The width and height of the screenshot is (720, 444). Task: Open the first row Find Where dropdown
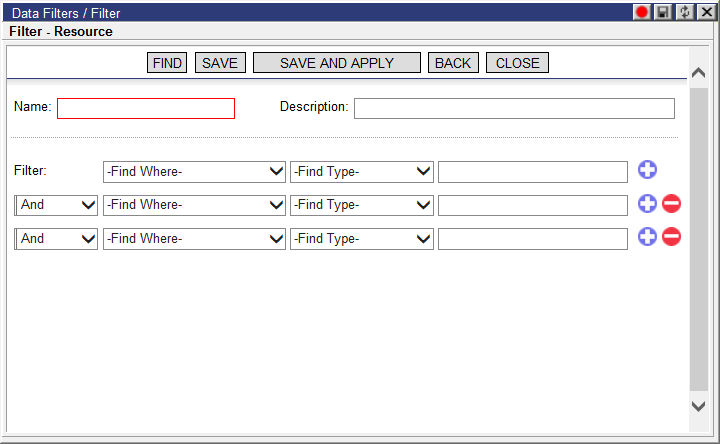(x=194, y=172)
